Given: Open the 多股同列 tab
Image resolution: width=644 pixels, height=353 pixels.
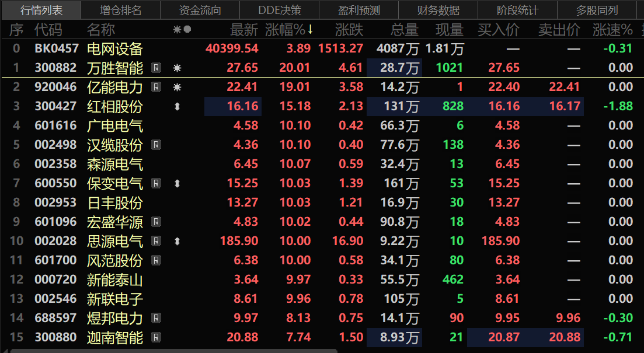Looking at the screenshot, I should [597, 11].
